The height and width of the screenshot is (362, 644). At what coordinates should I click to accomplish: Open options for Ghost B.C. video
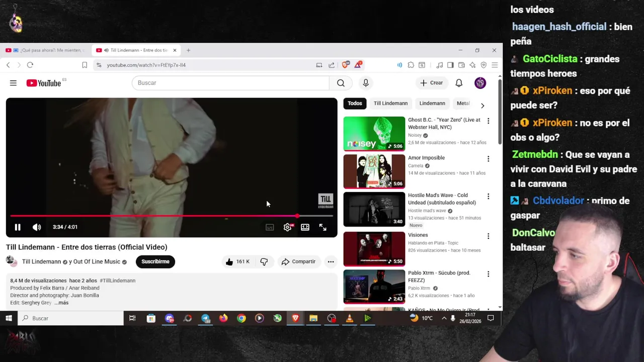(x=488, y=121)
